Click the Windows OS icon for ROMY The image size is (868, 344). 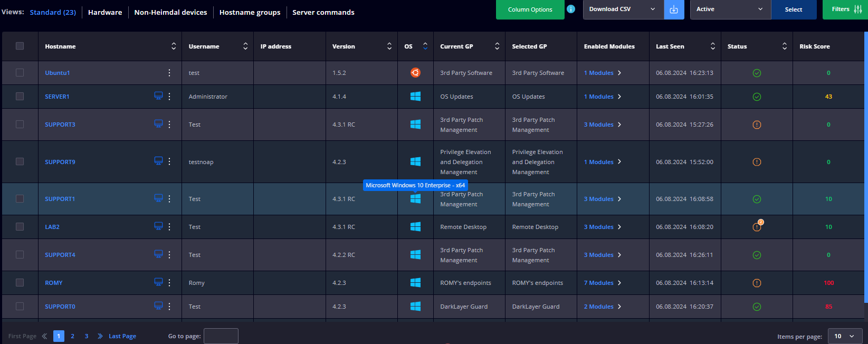tap(415, 283)
